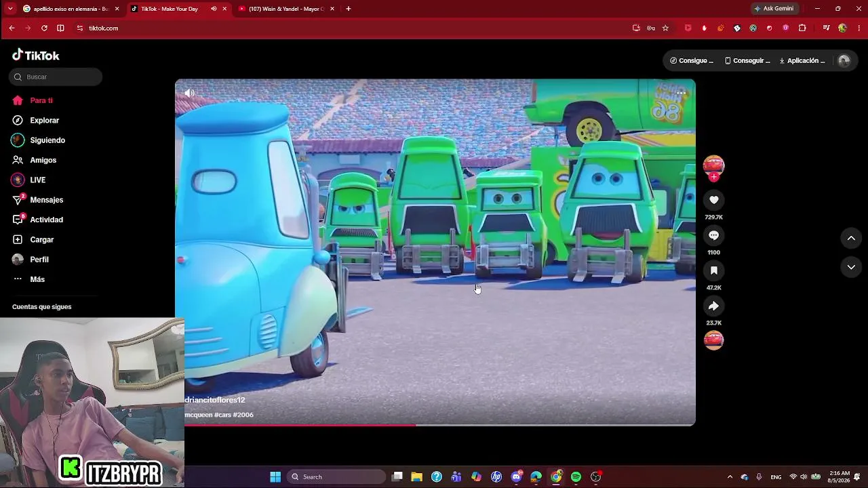
Task: Expand the tab search dropdown
Action: (9, 9)
